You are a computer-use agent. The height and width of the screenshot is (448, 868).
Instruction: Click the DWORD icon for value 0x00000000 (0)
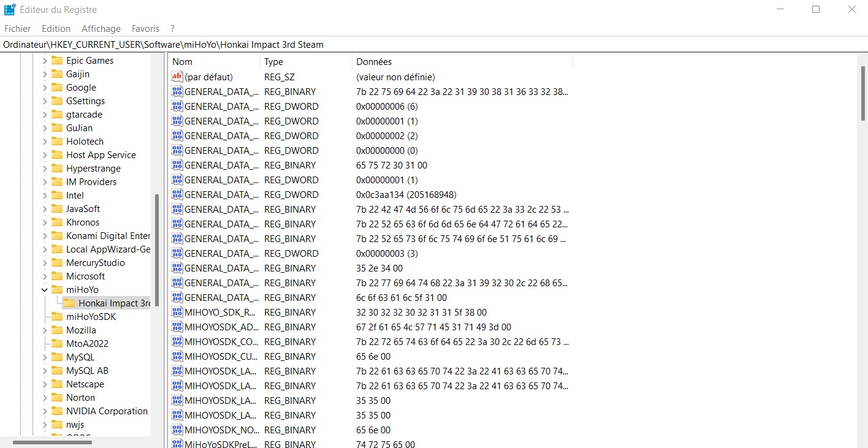[177, 151]
